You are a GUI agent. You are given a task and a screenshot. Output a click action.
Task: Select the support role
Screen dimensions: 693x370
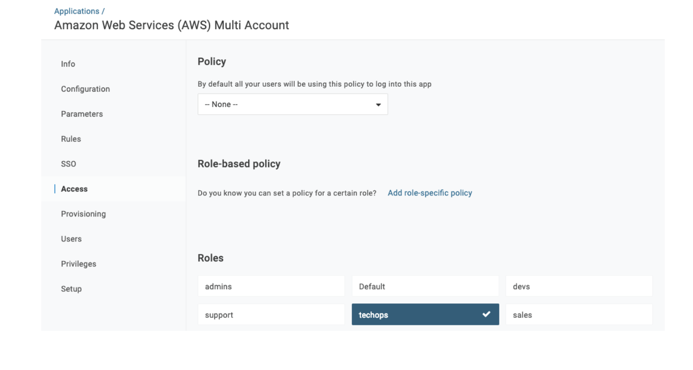[271, 315]
